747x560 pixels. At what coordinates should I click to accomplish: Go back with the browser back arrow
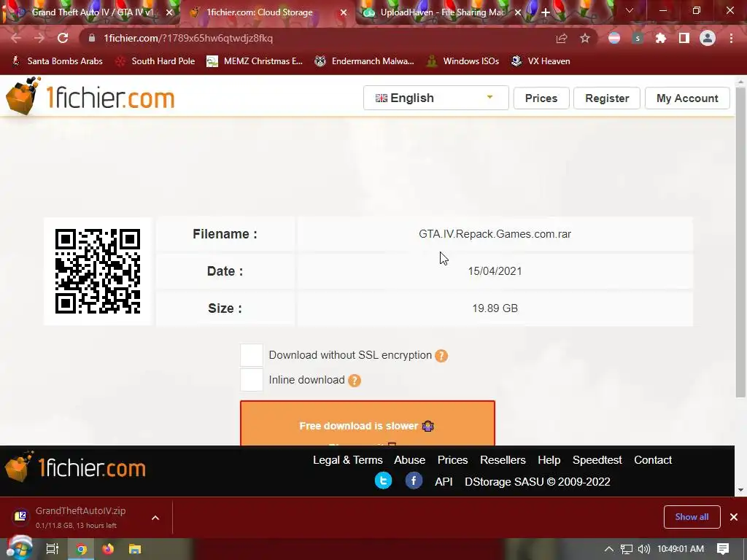16,38
